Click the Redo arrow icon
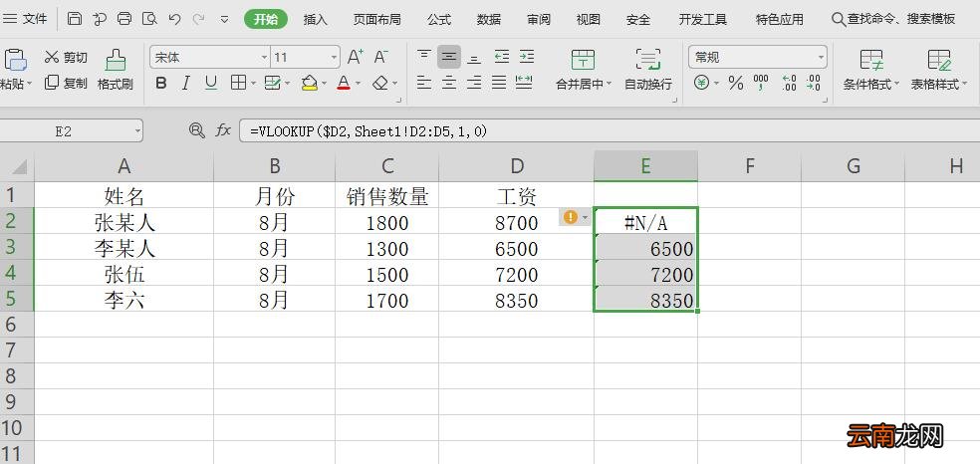This screenshot has height=464, width=980. click(199, 19)
